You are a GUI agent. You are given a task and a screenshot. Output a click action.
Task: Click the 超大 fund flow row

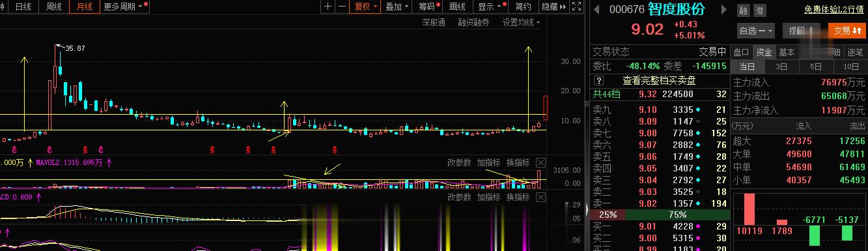[799, 140]
